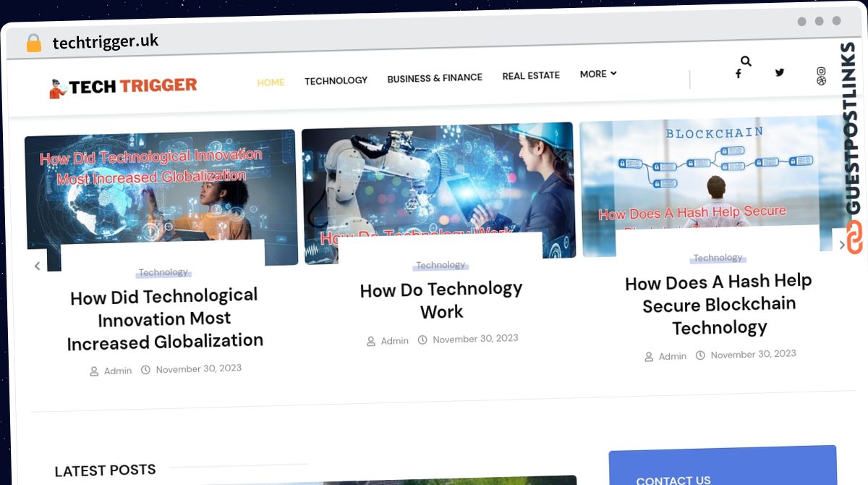Screen dimensions: 868x485
Task: Expand the MORE menu dropdown
Action: click(598, 74)
